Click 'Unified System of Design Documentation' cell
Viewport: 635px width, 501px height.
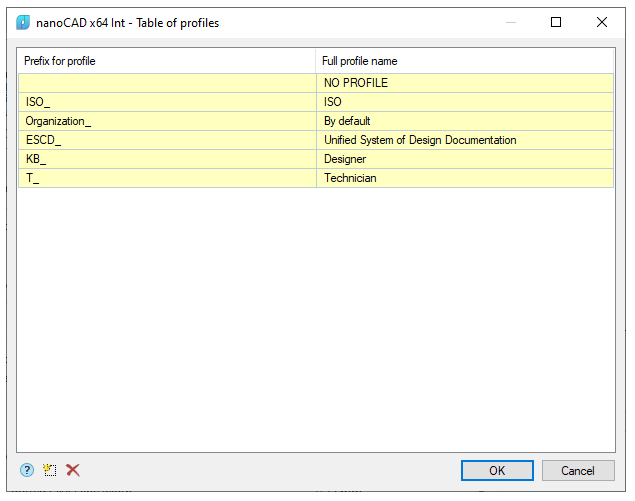[464, 140]
